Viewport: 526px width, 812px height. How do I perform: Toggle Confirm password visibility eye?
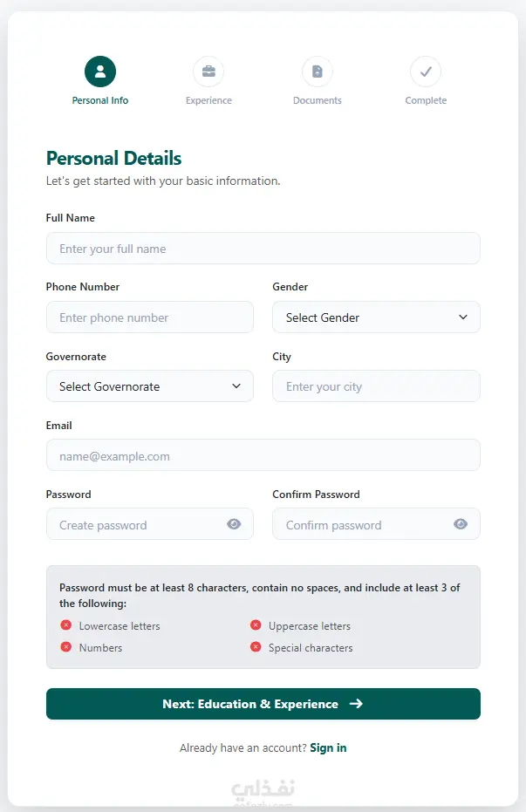pyautogui.click(x=461, y=524)
